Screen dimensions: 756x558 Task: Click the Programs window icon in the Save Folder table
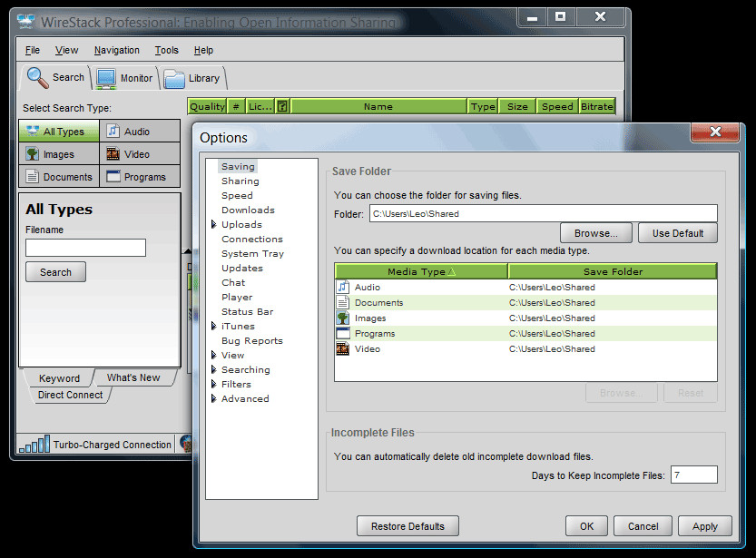click(343, 334)
